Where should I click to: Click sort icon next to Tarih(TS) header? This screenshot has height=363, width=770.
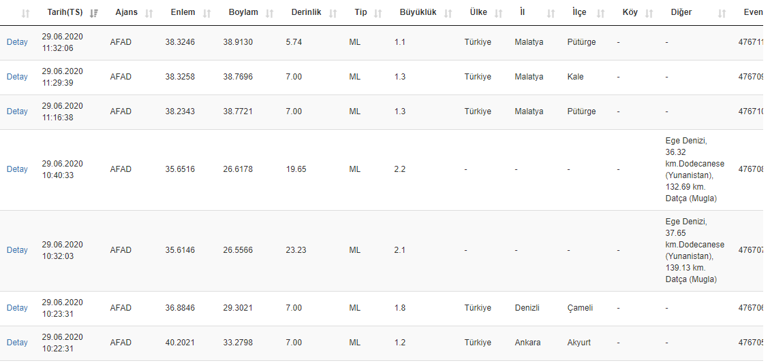(x=94, y=13)
